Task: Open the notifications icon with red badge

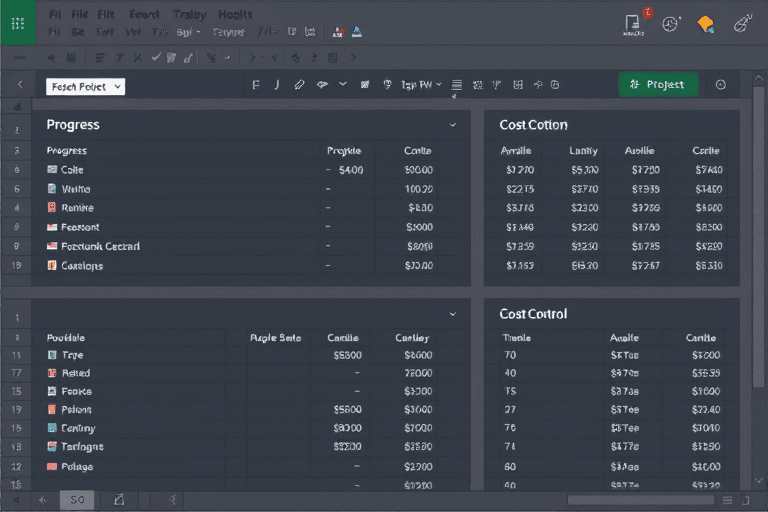Action: [632, 22]
